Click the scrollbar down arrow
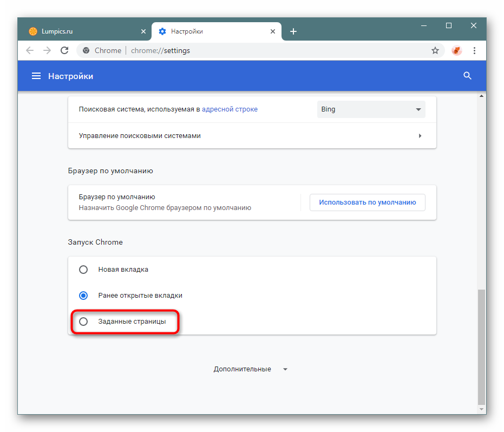Image resolution: width=504 pixels, height=432 pixels. (x=481, y=409)
